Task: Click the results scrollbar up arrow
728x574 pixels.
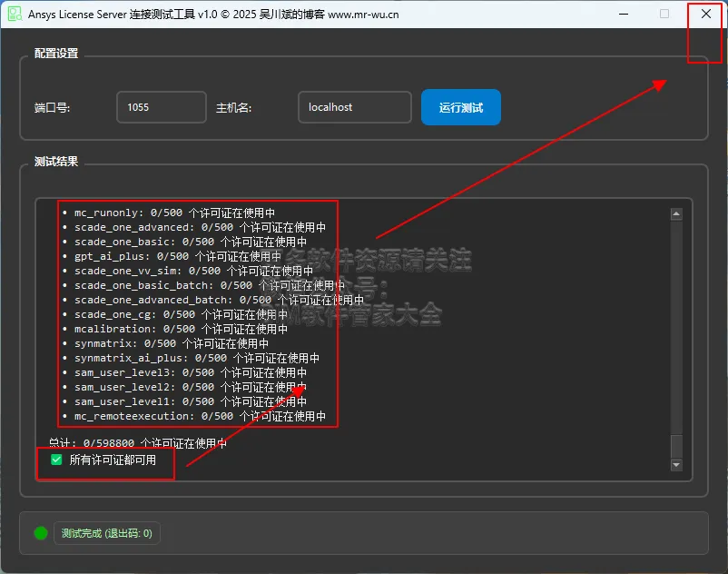Action: 676,214
